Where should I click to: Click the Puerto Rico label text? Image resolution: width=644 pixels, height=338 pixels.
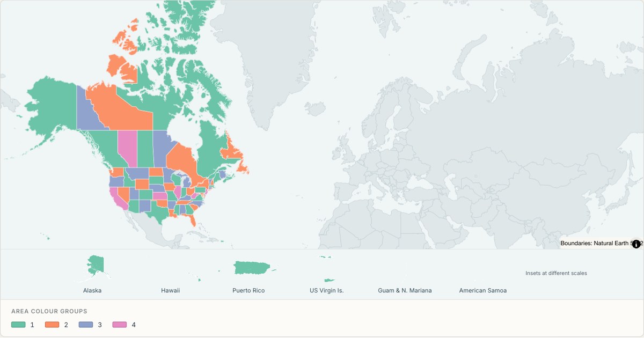(248, 290)
